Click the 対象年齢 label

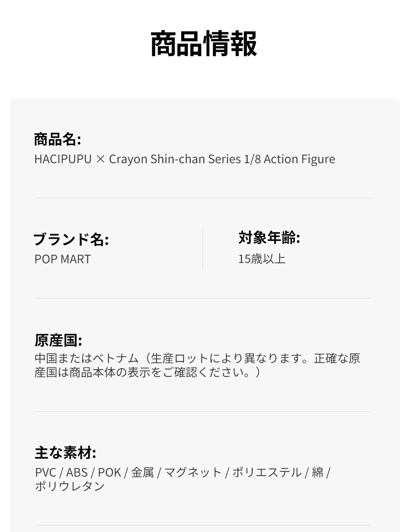point(269,238)
